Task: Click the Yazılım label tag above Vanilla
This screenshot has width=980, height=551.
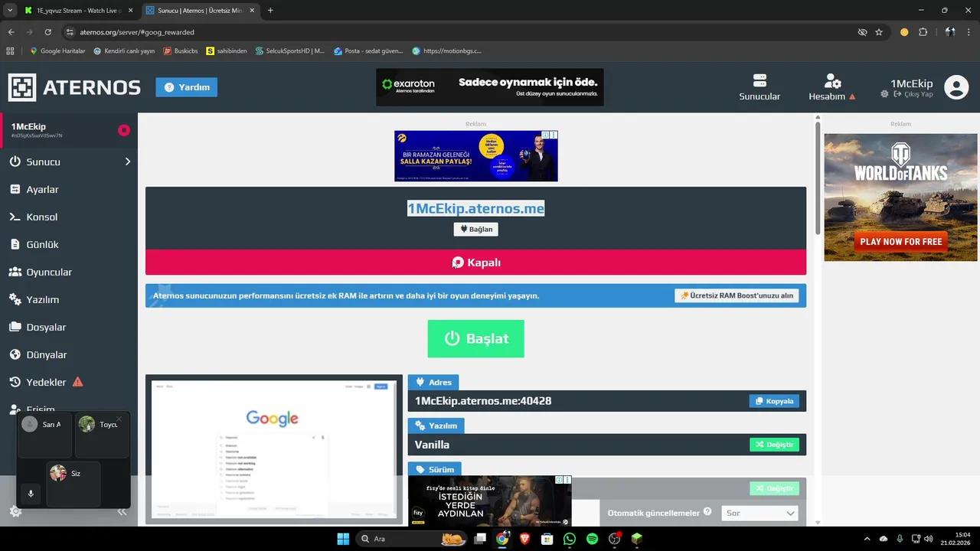Action: [x=436, y=425]
